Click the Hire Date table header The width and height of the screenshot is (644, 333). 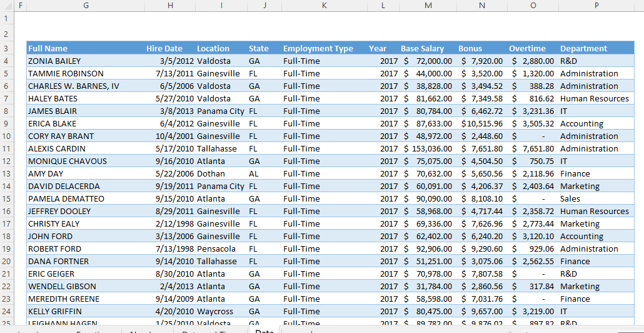pyautogui.click(x=170, y=49)
